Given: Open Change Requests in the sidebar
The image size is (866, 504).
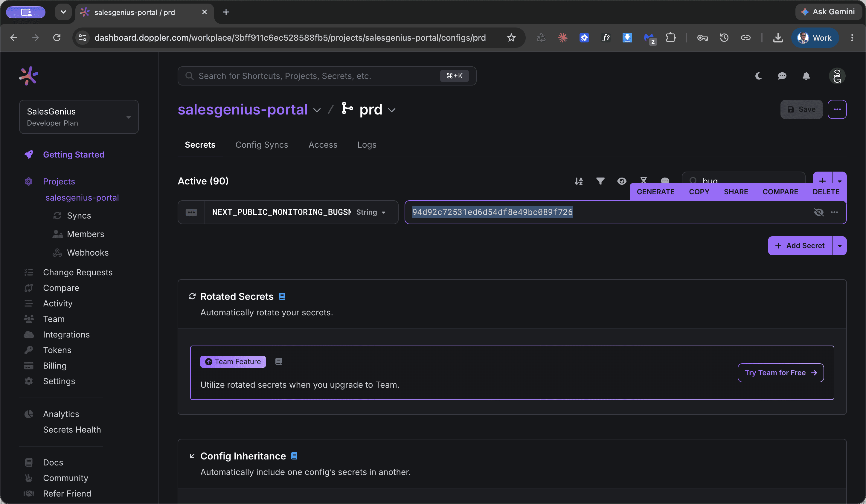Looking at the screenshot, I should 78,272.
